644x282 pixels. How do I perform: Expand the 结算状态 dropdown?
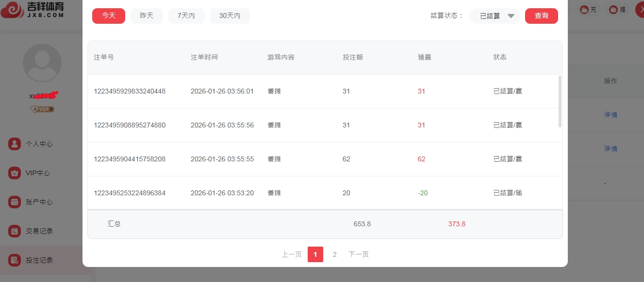point(495,16)
